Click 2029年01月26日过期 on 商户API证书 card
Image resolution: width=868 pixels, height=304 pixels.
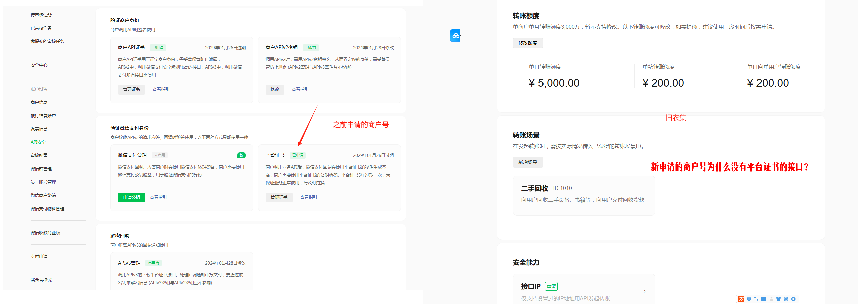pyautogui.click(x=225, y=48)
